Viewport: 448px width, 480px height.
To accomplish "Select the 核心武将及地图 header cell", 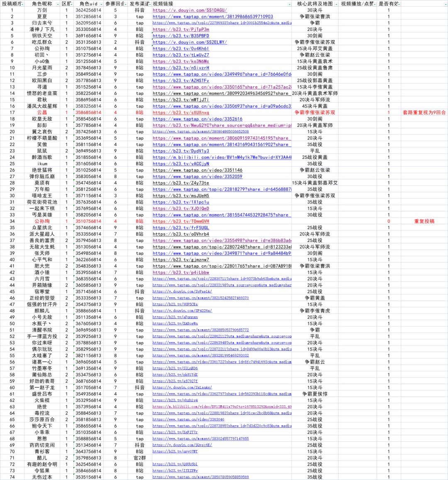I will coord(315,4).
